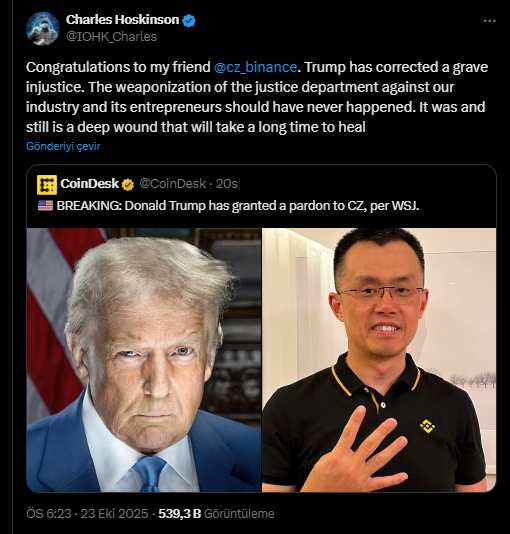Screen dimensions: 510x534
Task: Open the CZ black polo shirt photo
Action: 379,360
